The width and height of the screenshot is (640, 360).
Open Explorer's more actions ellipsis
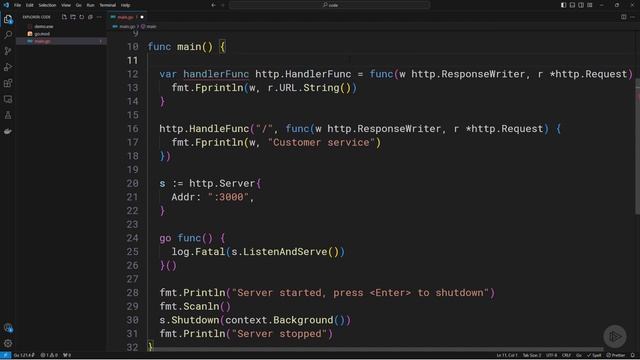coord(99,17)
